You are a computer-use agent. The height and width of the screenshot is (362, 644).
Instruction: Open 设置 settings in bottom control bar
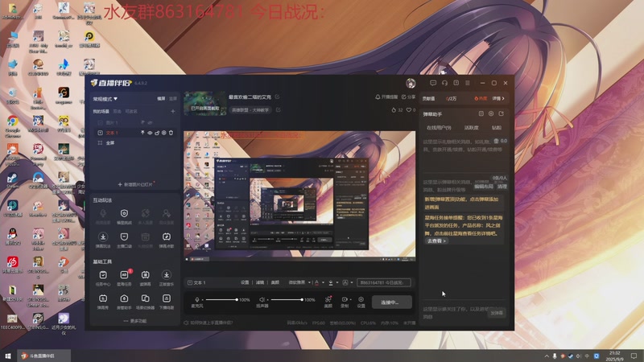361,302
